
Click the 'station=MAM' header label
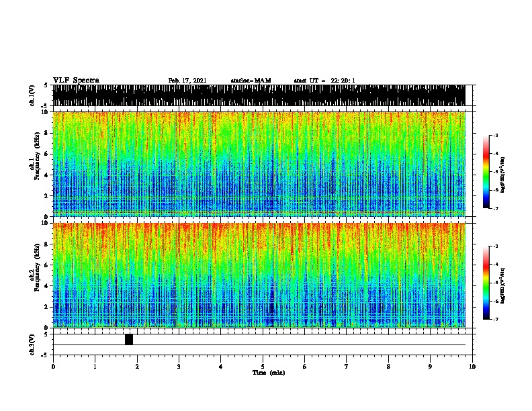(251, 81)
